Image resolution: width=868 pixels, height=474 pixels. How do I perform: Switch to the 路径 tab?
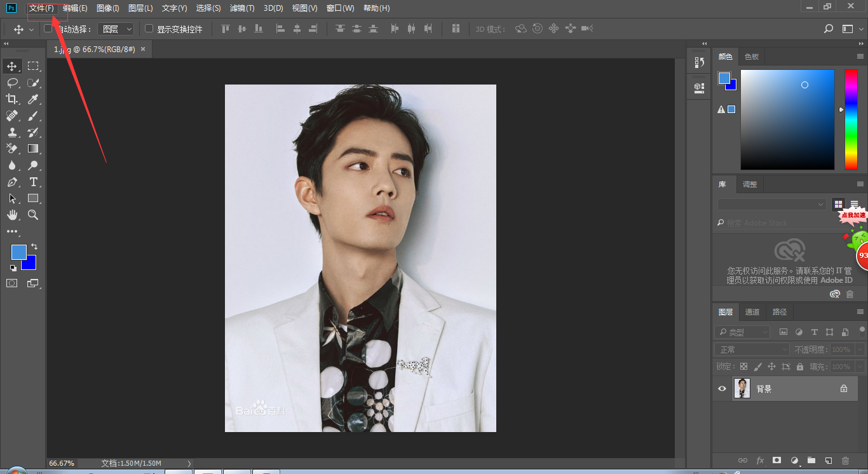780,312
